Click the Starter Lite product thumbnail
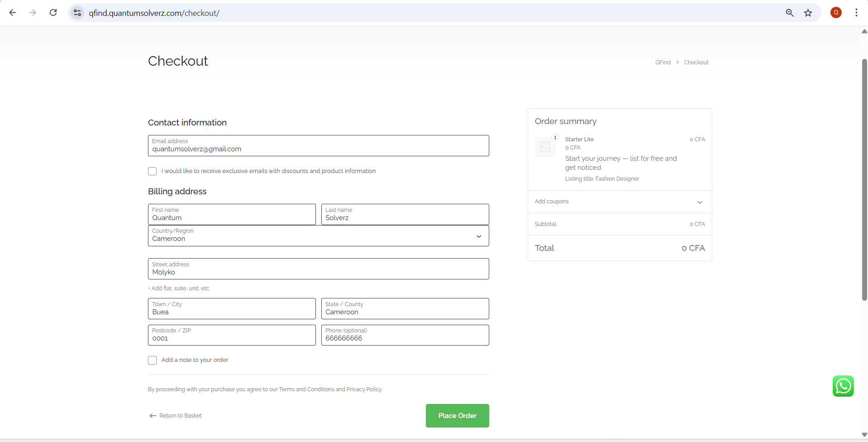This screenshot has width=868, height=442. point(545,147)
